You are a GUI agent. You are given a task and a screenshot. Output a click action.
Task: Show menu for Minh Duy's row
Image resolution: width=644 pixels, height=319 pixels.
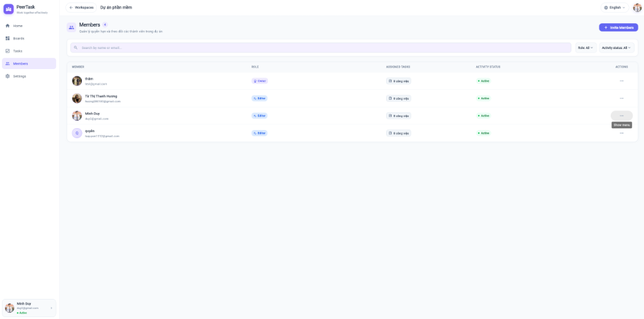(621, 116)
